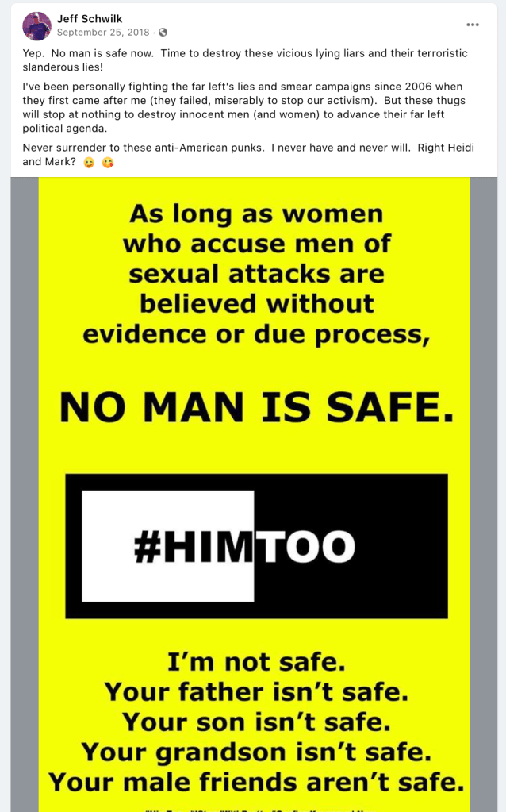Click the post paragraph starting "Yep. No man"

[245, 60]
